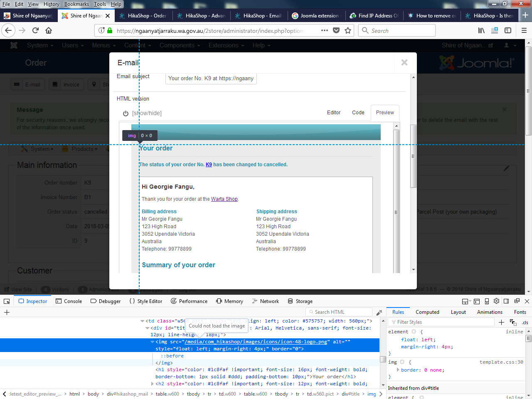The image size is (532, 399).
Task: Go back to the previous page
Action: 9,30
